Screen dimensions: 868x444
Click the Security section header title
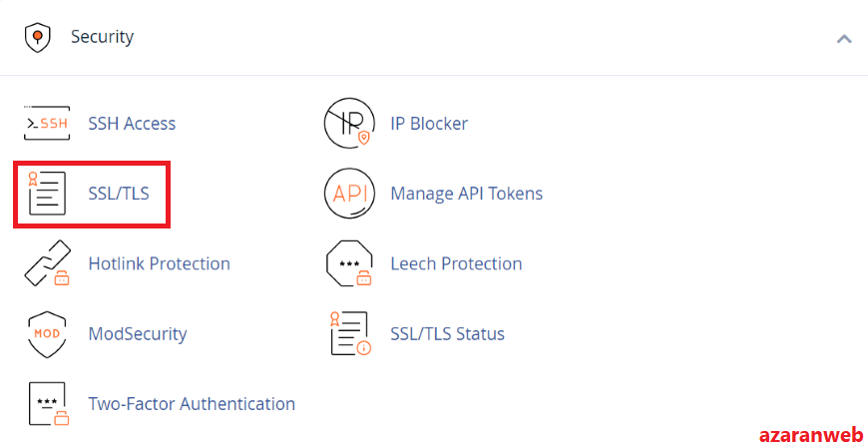point(103,37)
